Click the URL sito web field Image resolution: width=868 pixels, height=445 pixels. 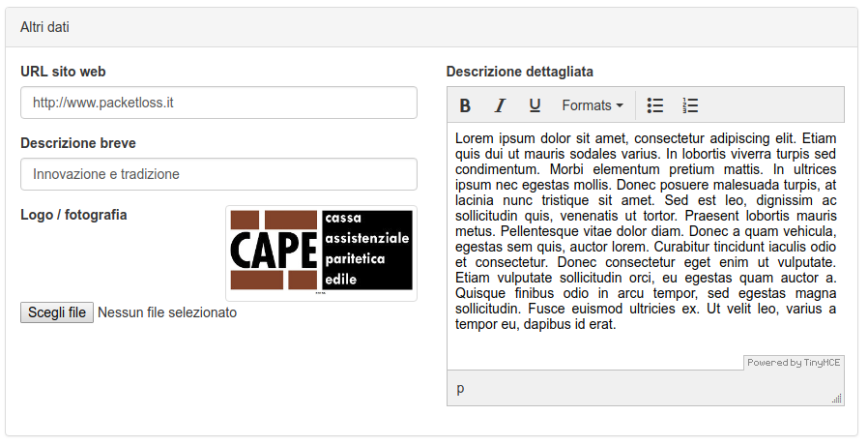click(218, 103)
